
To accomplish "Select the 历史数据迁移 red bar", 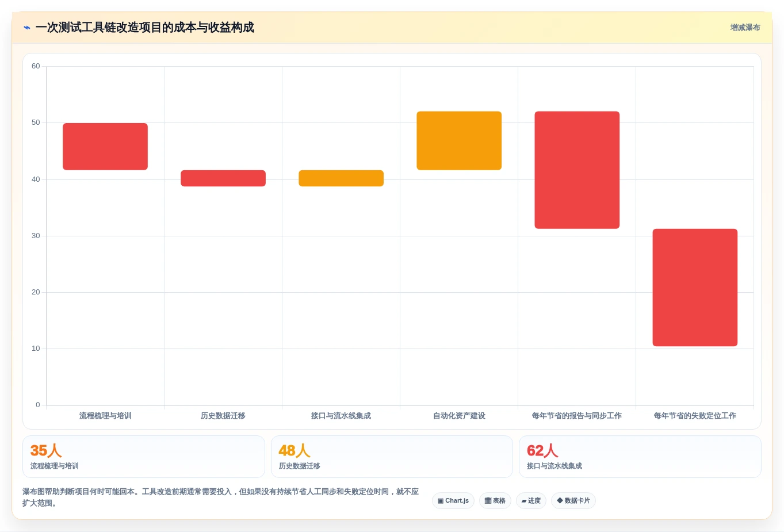I will [x=223, y=178].
